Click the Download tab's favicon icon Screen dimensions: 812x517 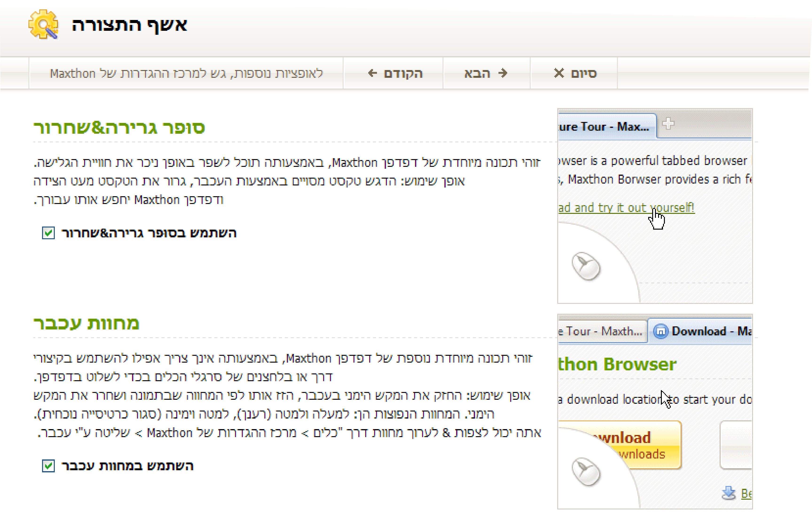pos(661,331)
